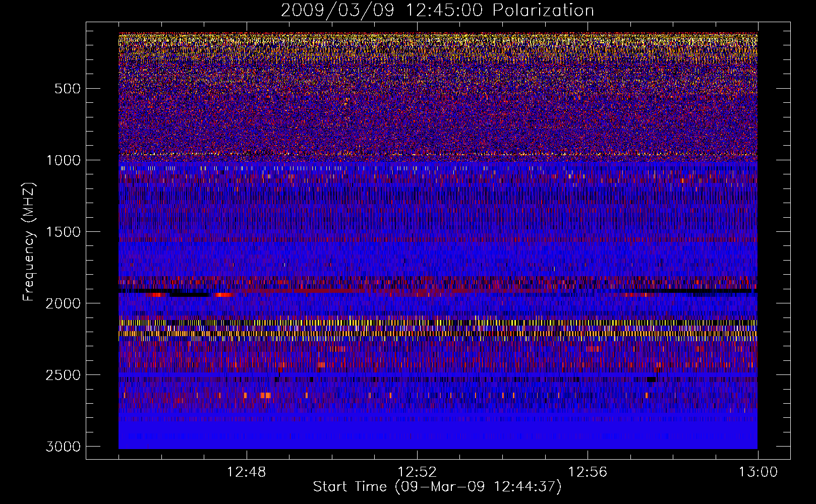Click the 2000 frequency tick label

[63, 303]
